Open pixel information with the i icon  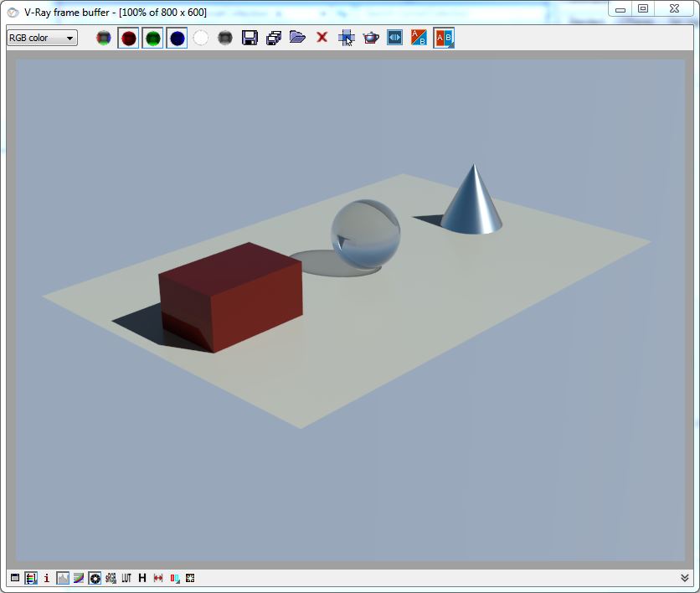click(46, 578)
